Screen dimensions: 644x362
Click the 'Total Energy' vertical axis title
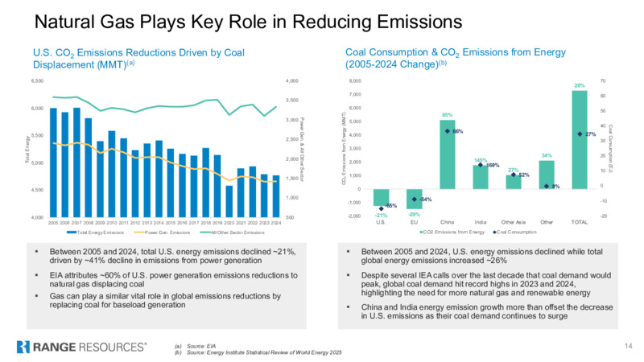(27, 150)
